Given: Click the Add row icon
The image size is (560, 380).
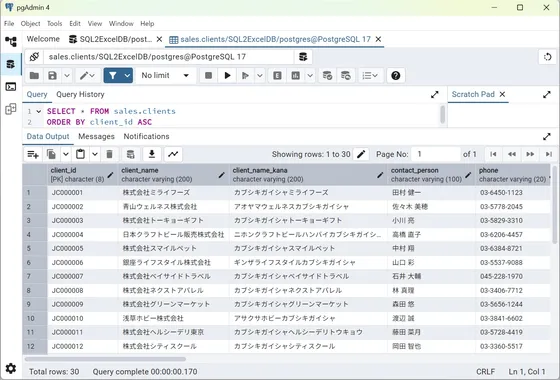Looking at the screenshot, I should [x=33, y=154].
